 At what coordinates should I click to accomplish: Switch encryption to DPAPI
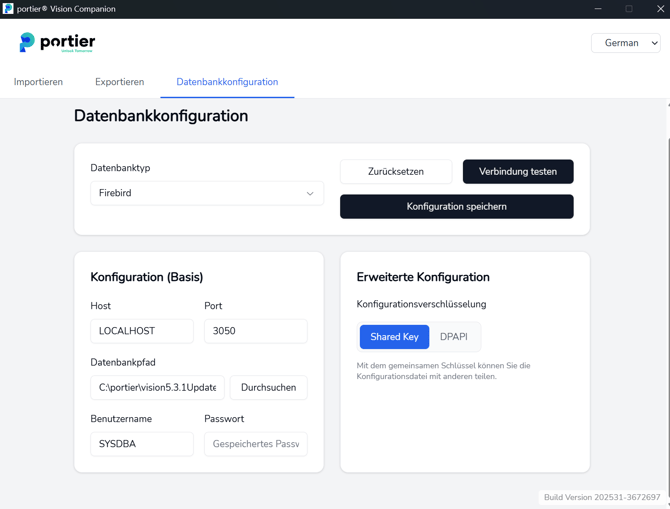click(x=454, y=337)
